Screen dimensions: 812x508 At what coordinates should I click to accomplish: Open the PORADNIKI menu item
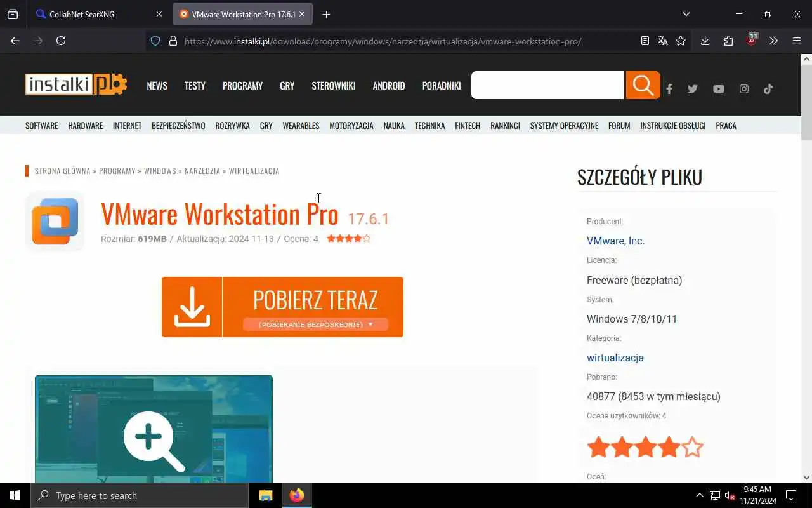point(442,86)
